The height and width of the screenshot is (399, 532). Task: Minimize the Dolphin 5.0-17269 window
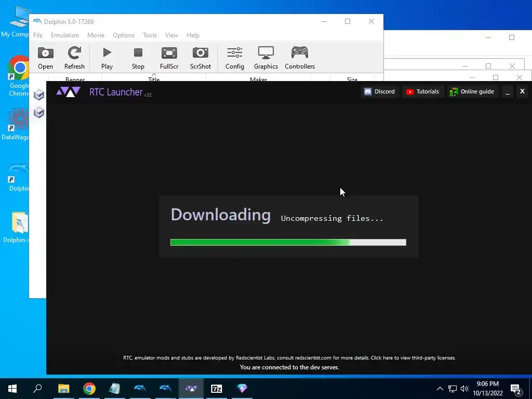[x=324, y=21]
